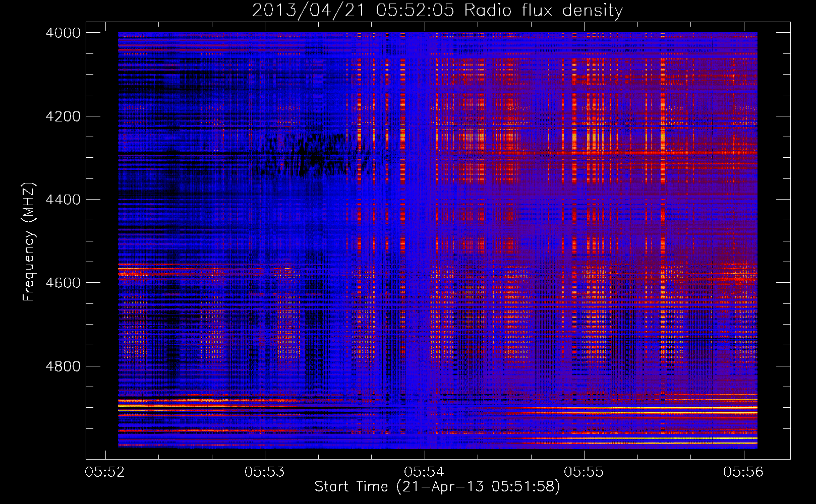Click the 05:54 time tick label
816x504 pixels.
click(x=424, y=472)
